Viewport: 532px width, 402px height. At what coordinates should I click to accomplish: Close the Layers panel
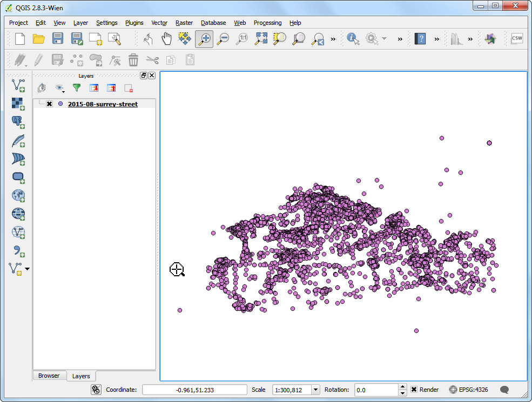152,76
